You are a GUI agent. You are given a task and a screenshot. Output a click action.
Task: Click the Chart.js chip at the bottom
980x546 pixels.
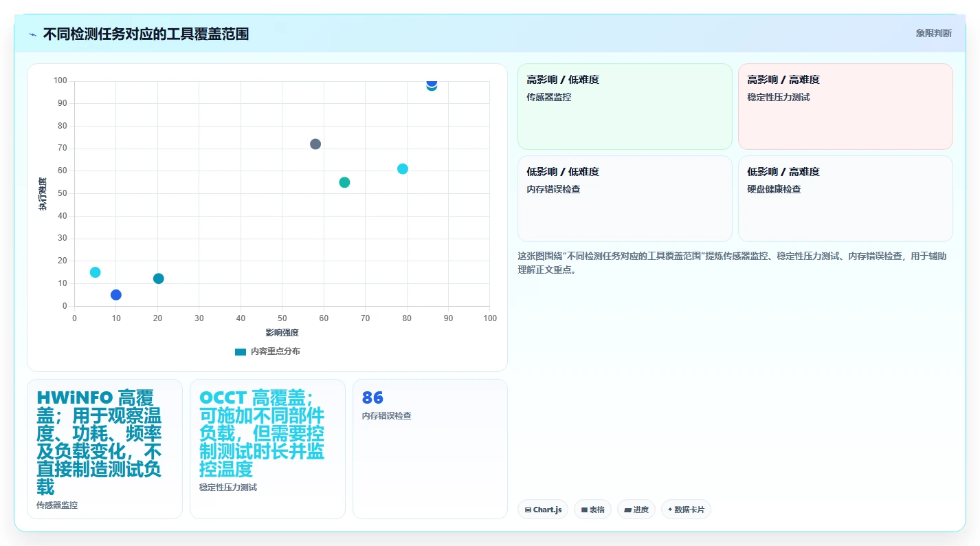click(543, 510)
